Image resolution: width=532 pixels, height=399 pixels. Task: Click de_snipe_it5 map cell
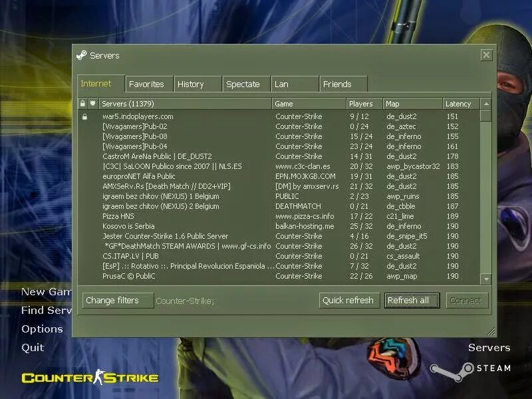click(407, 237)
